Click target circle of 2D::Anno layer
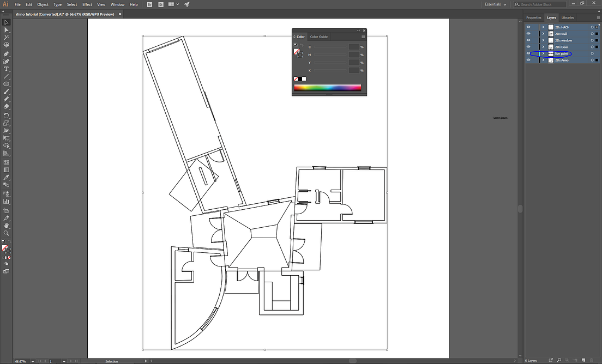Viewport: 602px width, 364px height. tap(592, 60)
